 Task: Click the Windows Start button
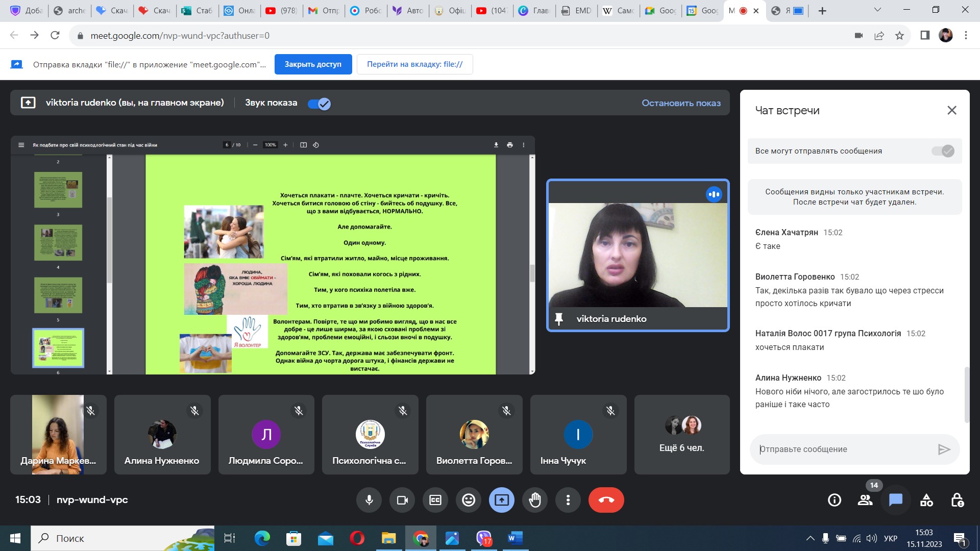tap(15, 538)
